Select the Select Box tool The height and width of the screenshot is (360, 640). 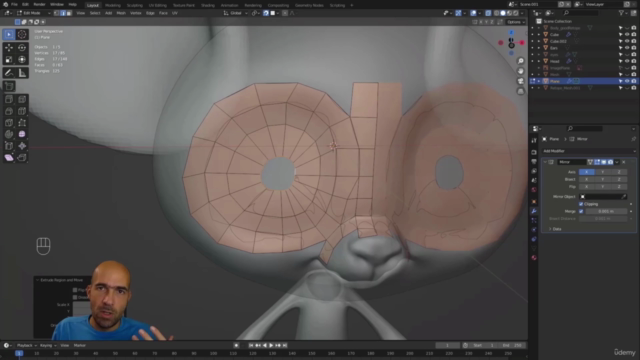(x=9, y=35)
